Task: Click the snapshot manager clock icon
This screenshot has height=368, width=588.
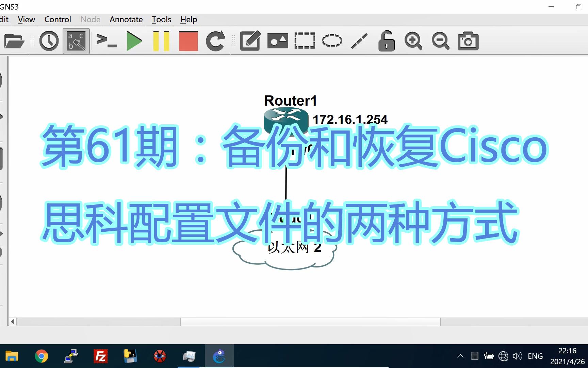Action: (49, 41)
